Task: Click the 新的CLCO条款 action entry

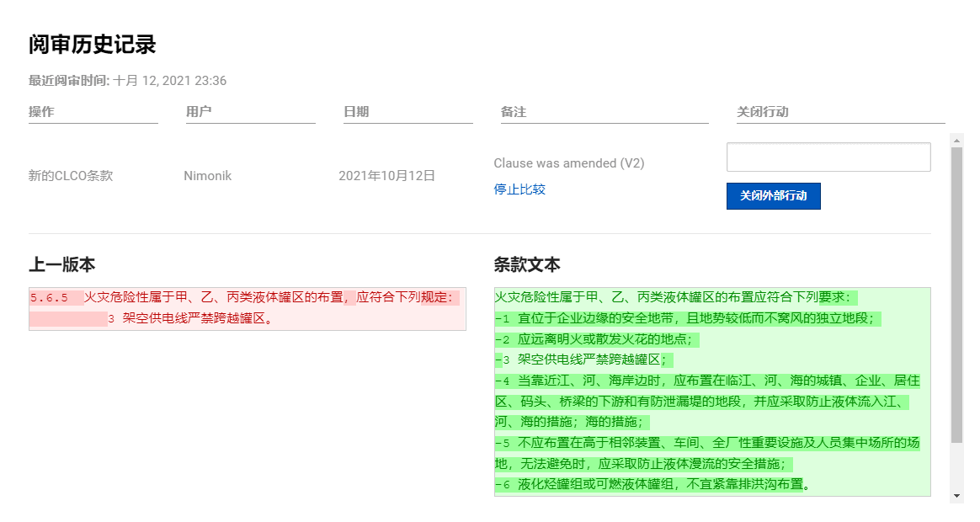Action: click(71, 176)
